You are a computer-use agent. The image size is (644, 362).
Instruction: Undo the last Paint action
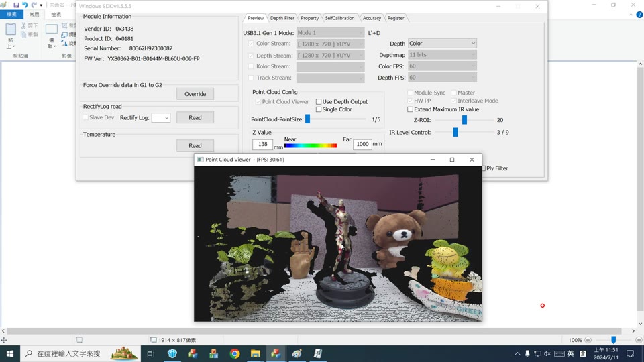25,5
